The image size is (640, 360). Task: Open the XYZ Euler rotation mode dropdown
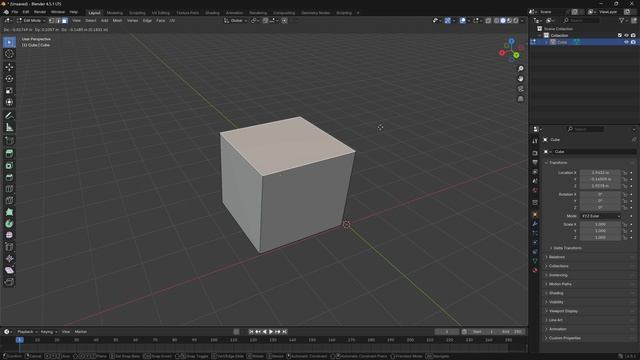pyautogui.click(x=600, y=216)
